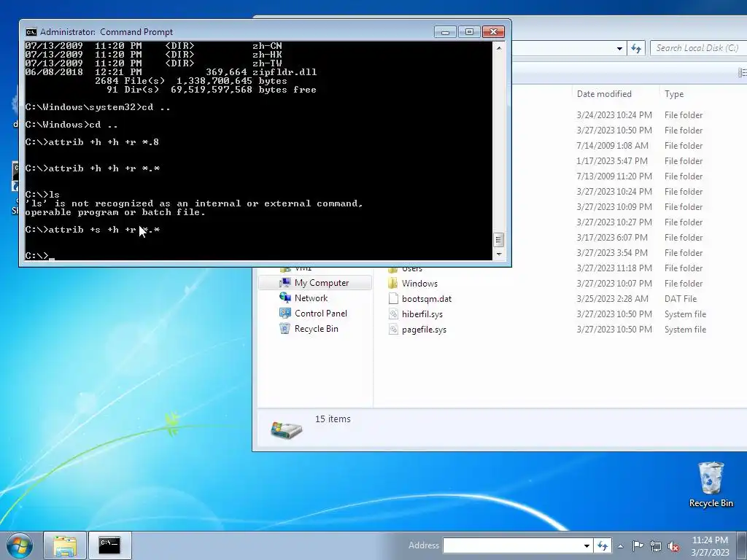Screen dimensions: 747x560
Task: Show hidden system tray icons arrow
Action: click(x=620, y=545)
